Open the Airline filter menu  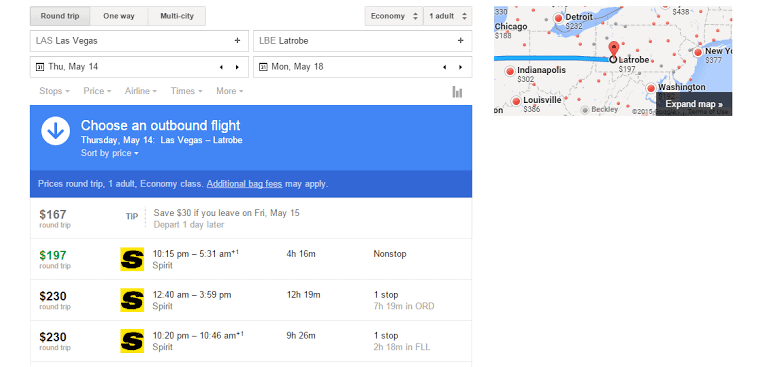pyautogui.click(x=140, y=91)
